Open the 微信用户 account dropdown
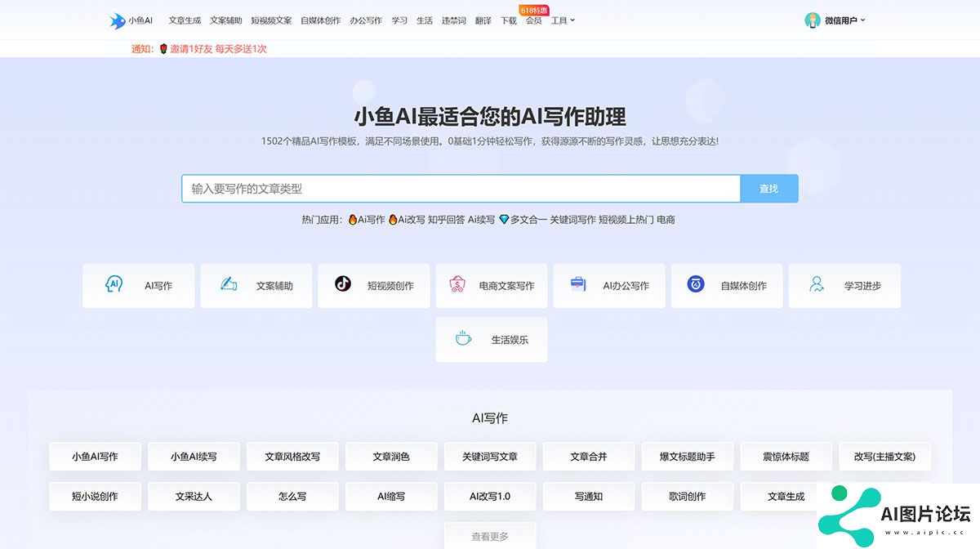The image size is (980, 549). 844,20
